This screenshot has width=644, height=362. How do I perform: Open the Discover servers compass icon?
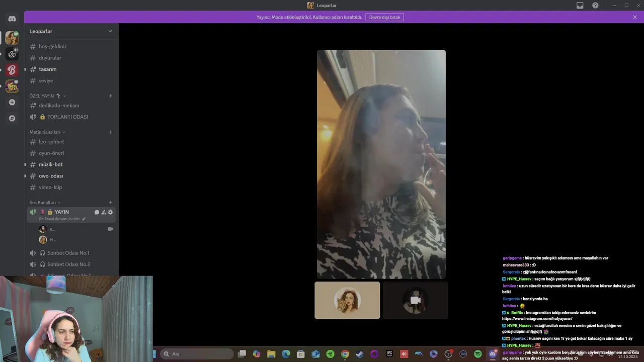[x=12, y=118]
